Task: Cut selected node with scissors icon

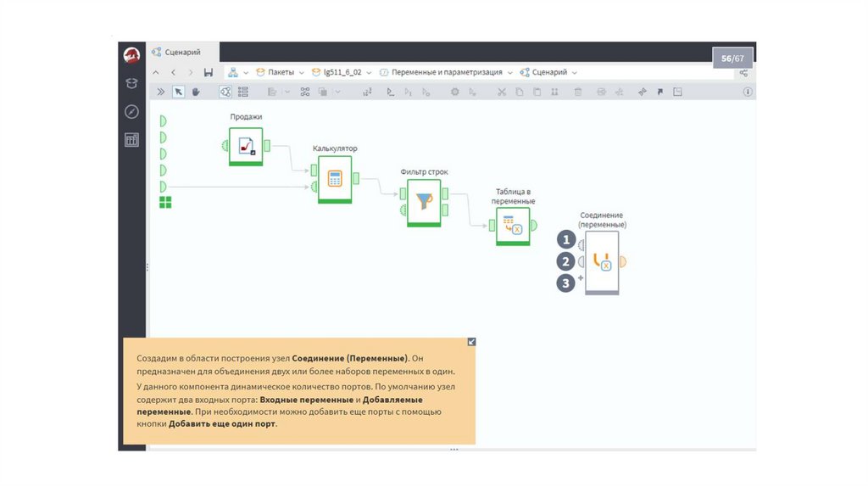Action: pos(502,92)
